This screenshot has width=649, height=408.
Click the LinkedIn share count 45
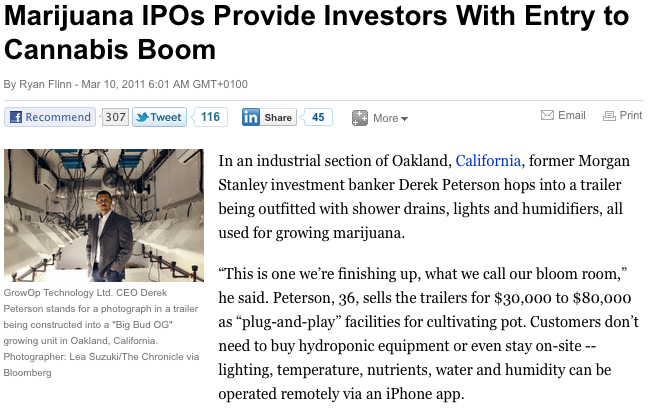(x=317, y=117)
